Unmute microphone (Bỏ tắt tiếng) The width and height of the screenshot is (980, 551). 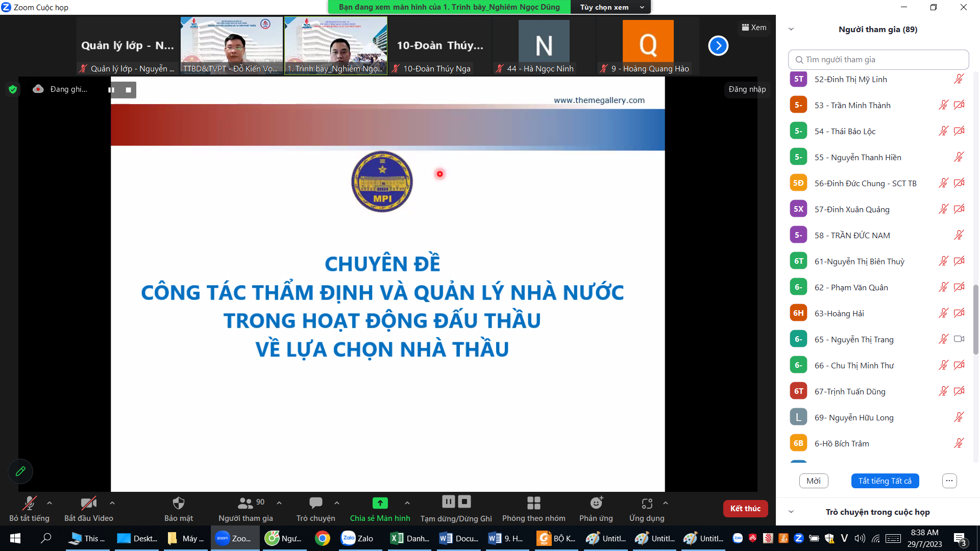pos(29,504)
